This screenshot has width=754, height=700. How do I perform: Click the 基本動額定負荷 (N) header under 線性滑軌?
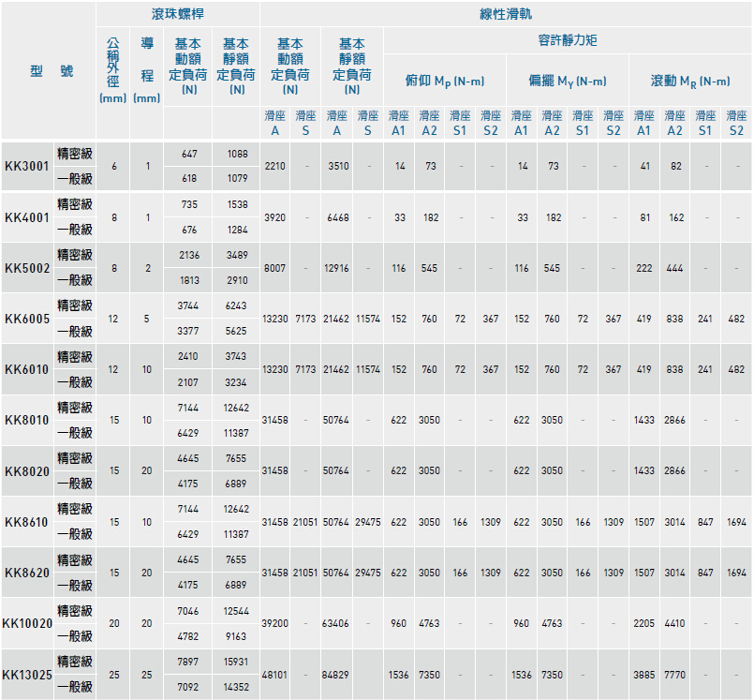click(x=291, y=67)
